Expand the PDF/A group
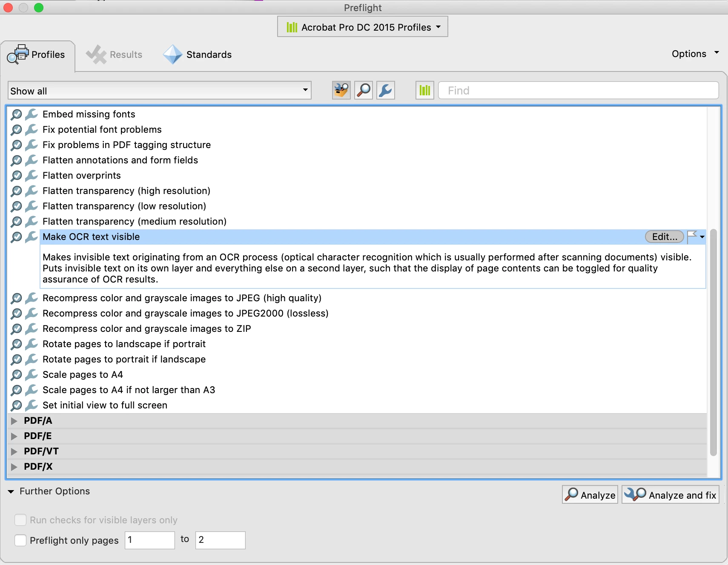Image resolution: width=728 pixels, height=565 pixels. tap(14, 421)
